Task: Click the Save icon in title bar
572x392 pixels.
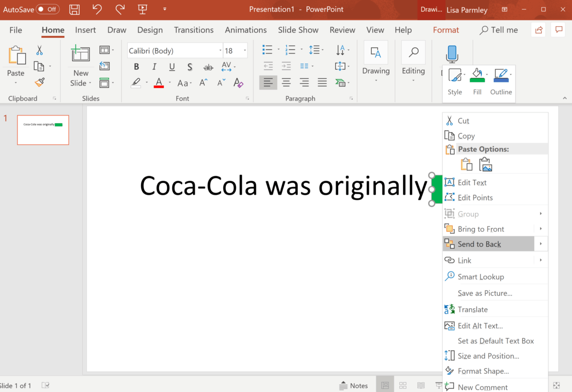Action: click(x=74, y=10)
